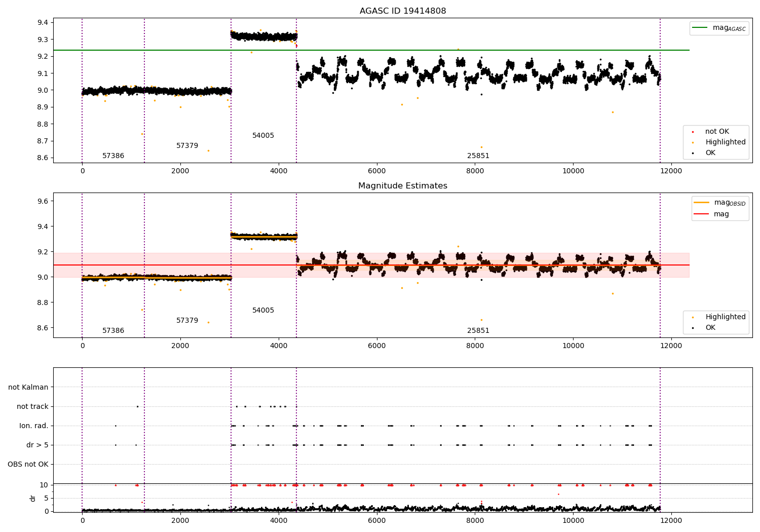
Task: Click the 'not track' row label
Action: click(32, 407)
